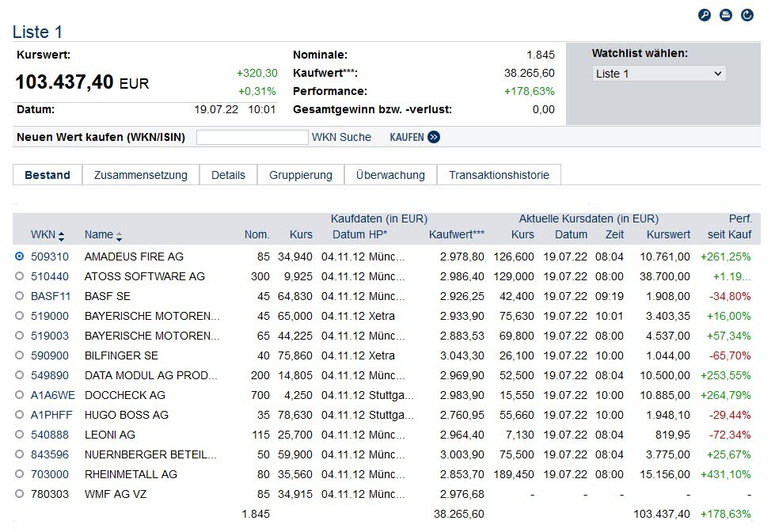Open the DOCCHECK AG stock link

pos(125,395)
